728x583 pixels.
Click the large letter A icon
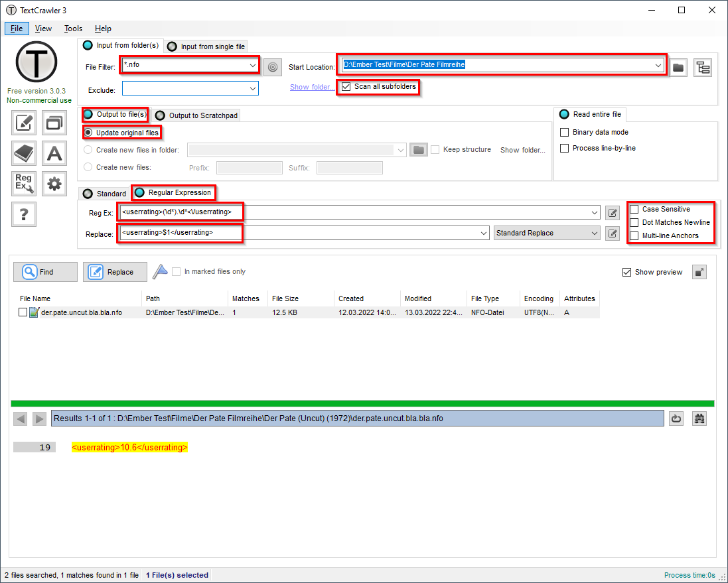tap(54, 153)
